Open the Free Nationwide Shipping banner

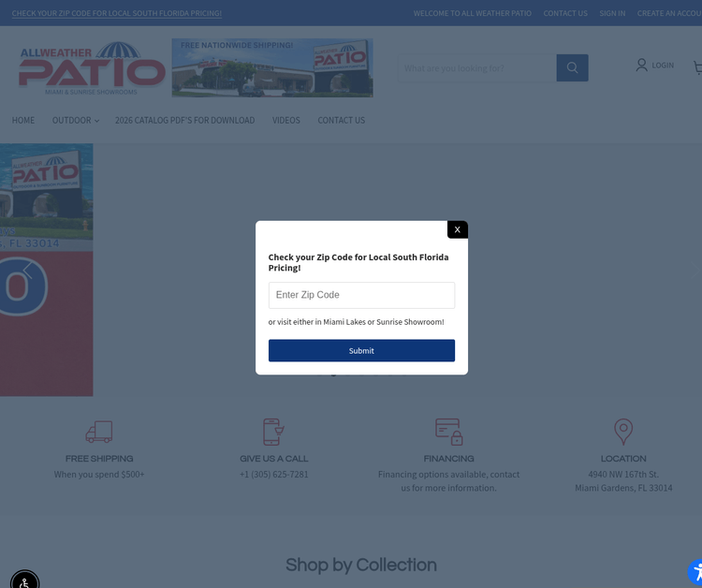click(272, 67)
